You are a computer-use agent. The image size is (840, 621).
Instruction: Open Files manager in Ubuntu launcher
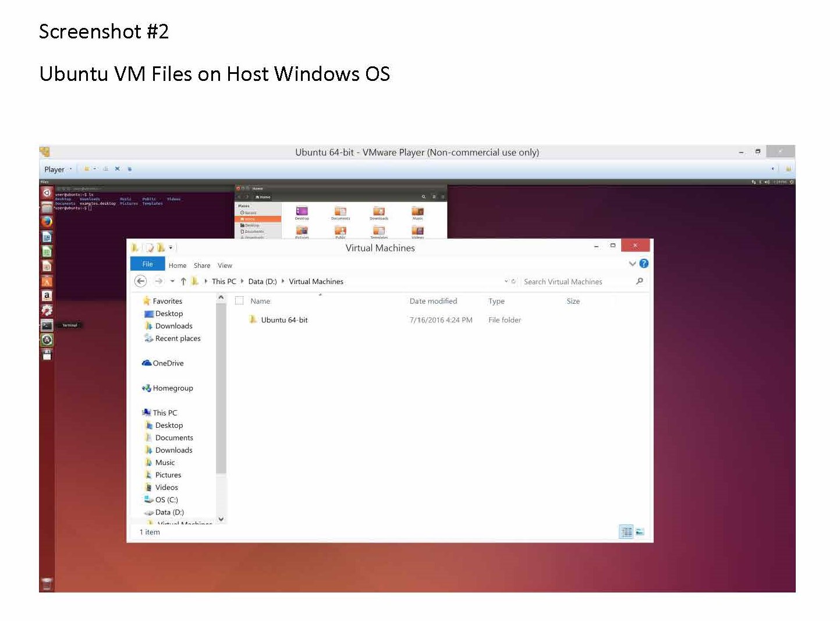[47, 207]
